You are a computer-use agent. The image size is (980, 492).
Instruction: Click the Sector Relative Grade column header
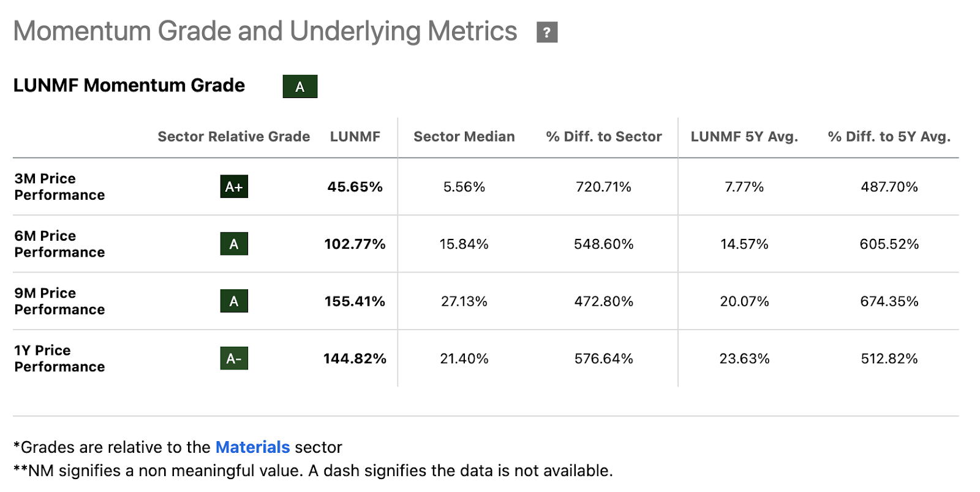coord(233,137)
